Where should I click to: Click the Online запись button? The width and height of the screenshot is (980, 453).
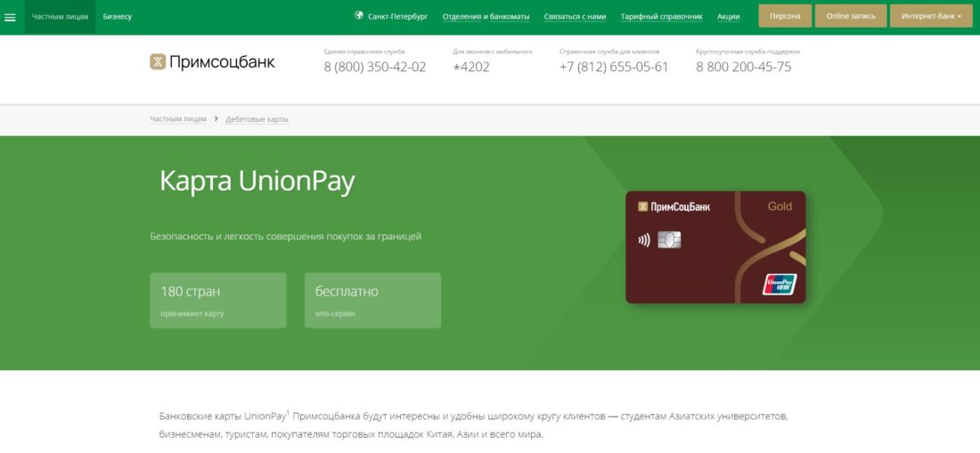pos(851,16)
